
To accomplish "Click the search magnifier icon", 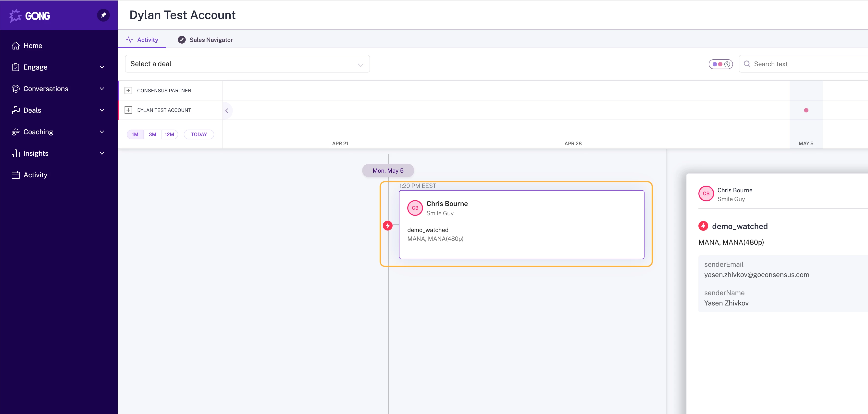I will (747, 64).
